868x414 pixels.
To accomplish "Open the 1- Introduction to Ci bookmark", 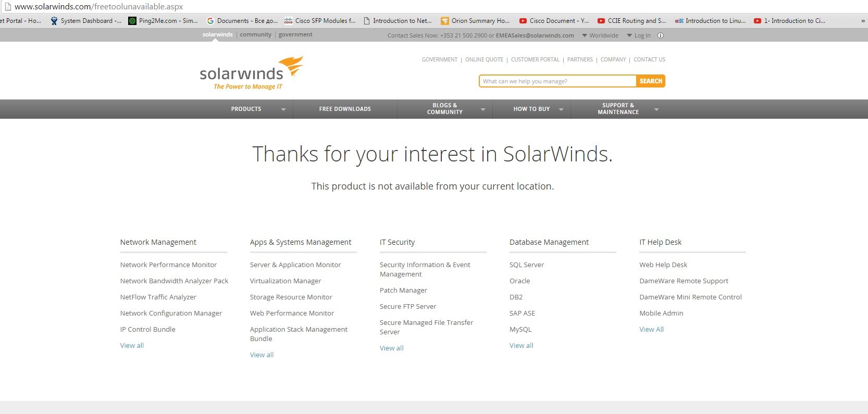I will 789,21.
